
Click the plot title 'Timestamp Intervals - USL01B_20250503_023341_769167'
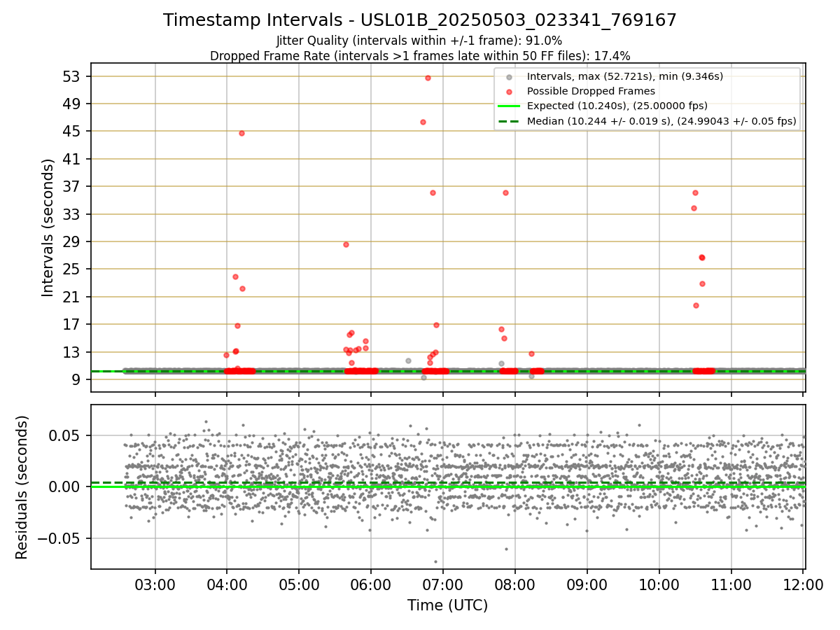(420, 20)
